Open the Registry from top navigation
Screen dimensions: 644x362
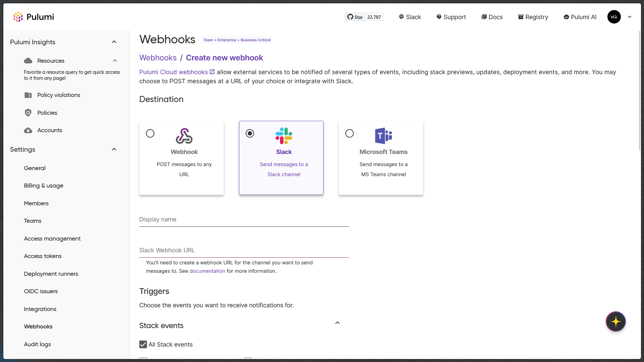point(533,17)
